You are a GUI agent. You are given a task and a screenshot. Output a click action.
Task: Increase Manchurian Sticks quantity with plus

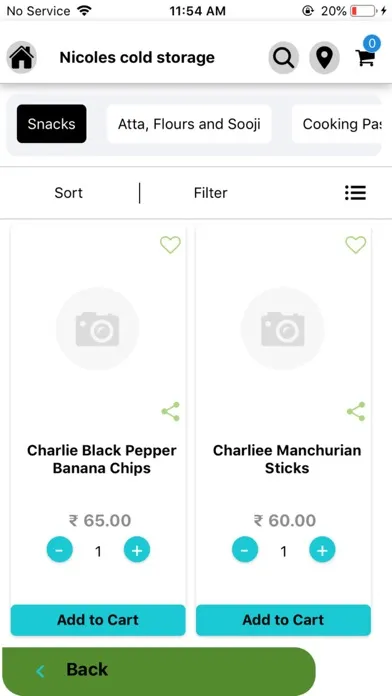click(322, 550)
